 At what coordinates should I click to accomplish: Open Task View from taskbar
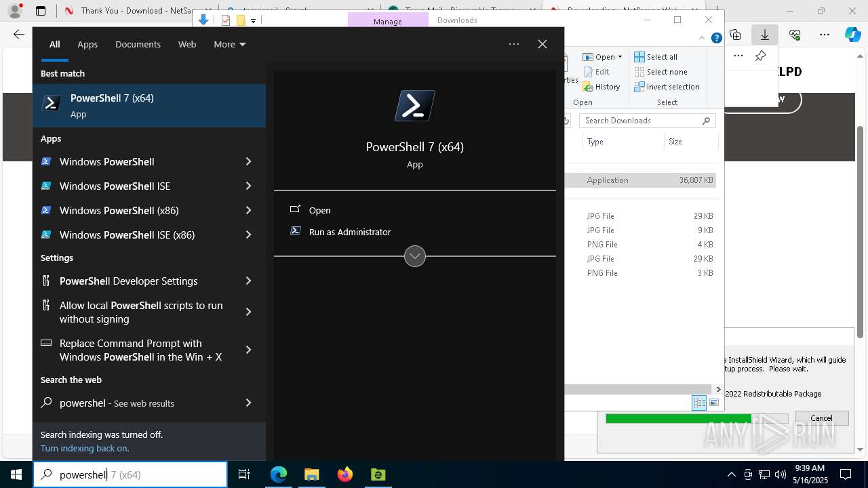(244, 474)
